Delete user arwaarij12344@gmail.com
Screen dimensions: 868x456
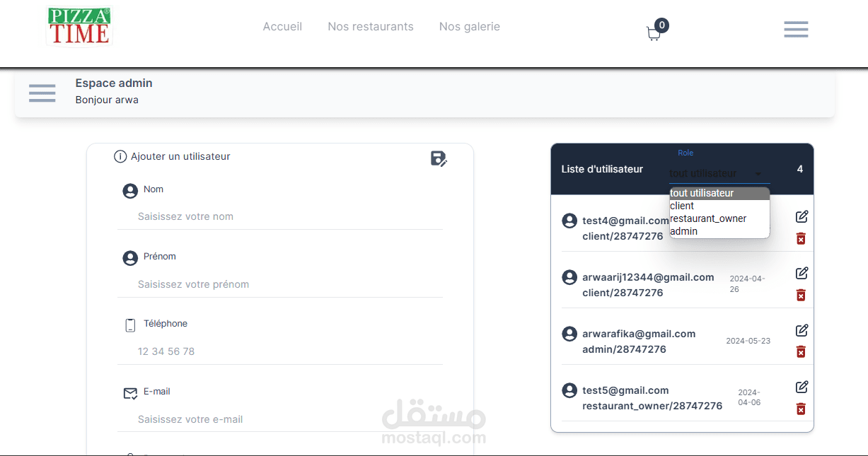pyautogui.click(x=801, y=295)
